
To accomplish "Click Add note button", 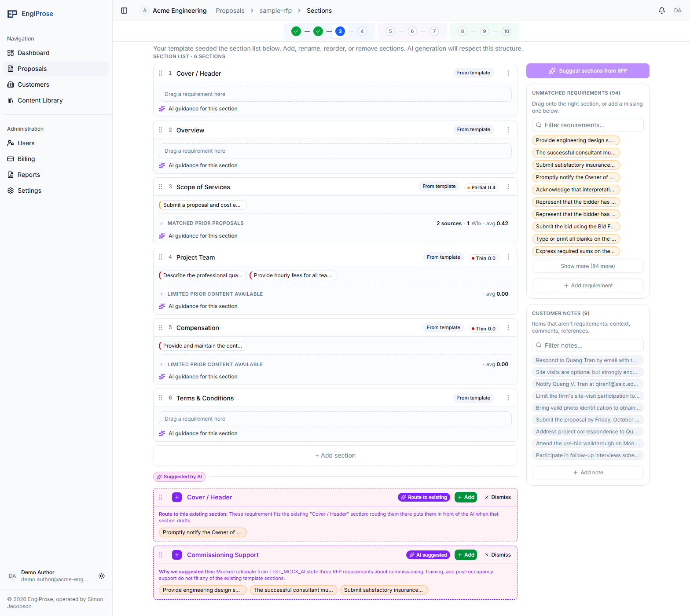I will click(588, 473).
